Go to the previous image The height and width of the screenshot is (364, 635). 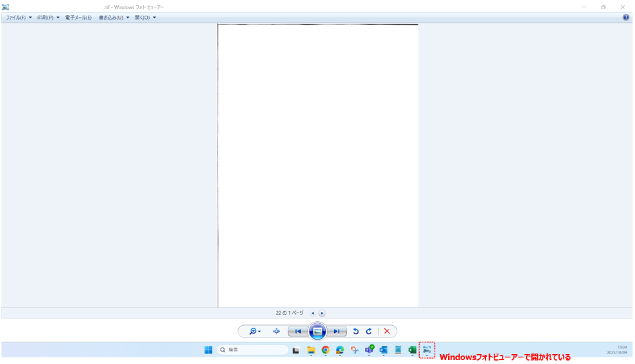(298, 332)
